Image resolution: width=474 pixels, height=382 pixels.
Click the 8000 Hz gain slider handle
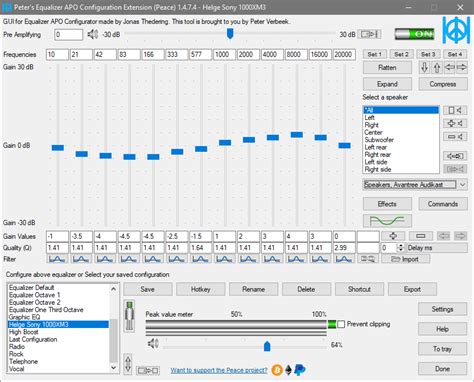click(297, 135)
